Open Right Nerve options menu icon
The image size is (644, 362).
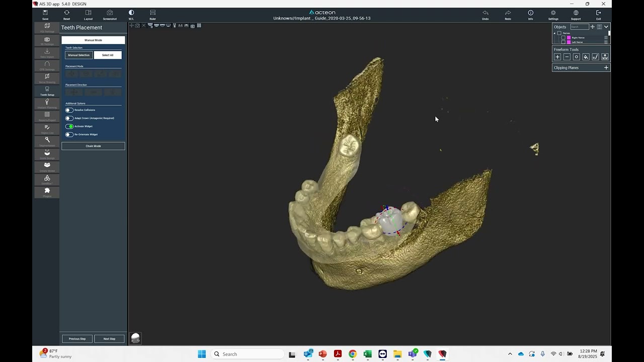click(606, 38)
